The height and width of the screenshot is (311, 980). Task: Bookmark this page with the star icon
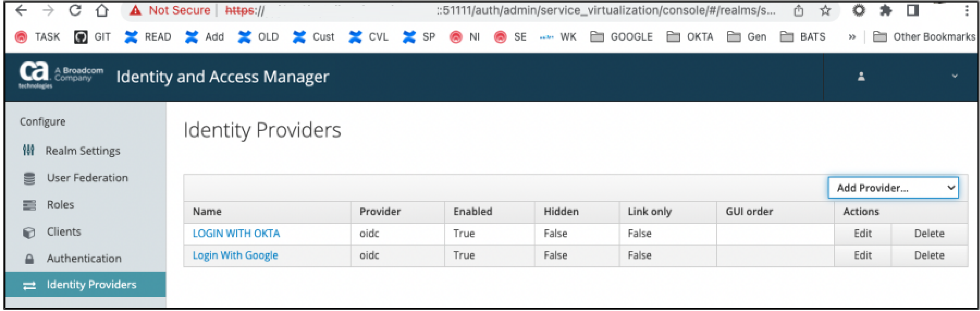825,10
